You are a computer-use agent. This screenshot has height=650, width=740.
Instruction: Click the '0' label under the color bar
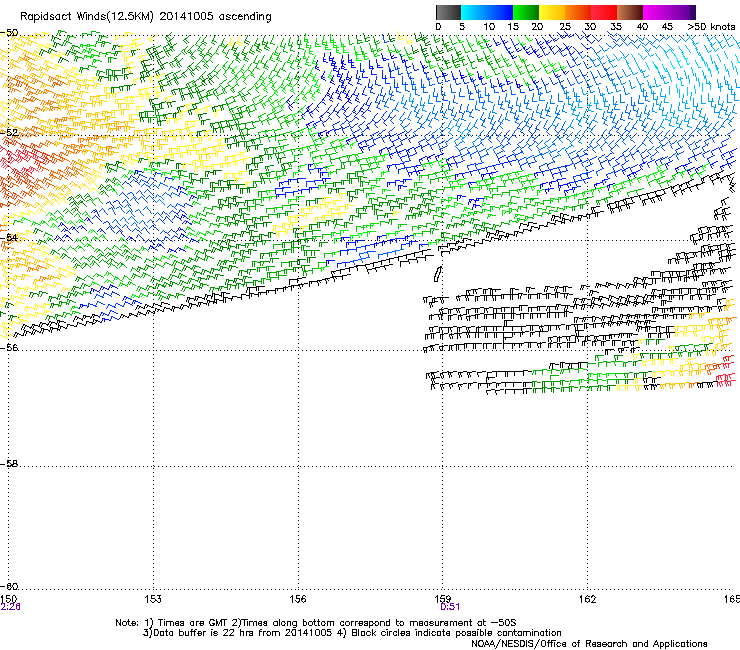pos(438,26)
